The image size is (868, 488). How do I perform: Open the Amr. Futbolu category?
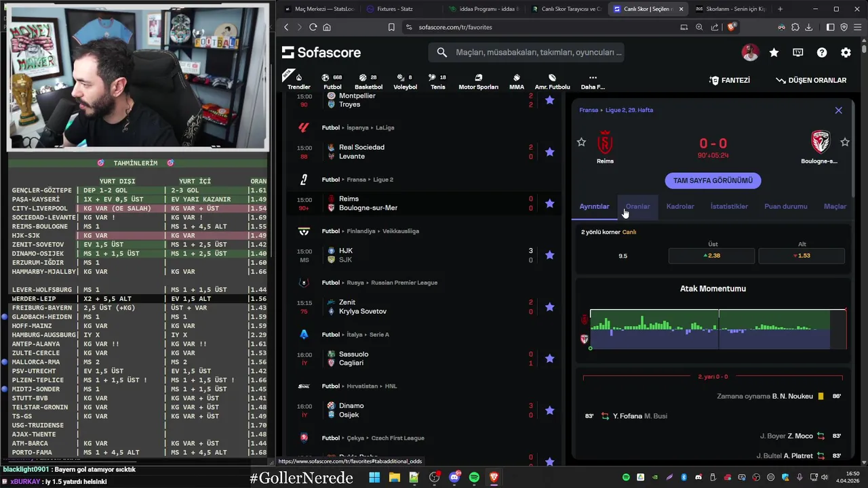click(x=552, y=81)
